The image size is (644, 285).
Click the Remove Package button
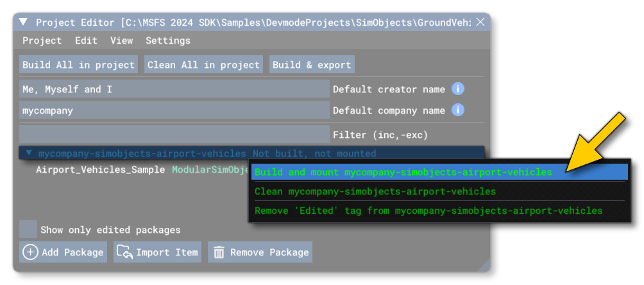click(x=260, y=252)
